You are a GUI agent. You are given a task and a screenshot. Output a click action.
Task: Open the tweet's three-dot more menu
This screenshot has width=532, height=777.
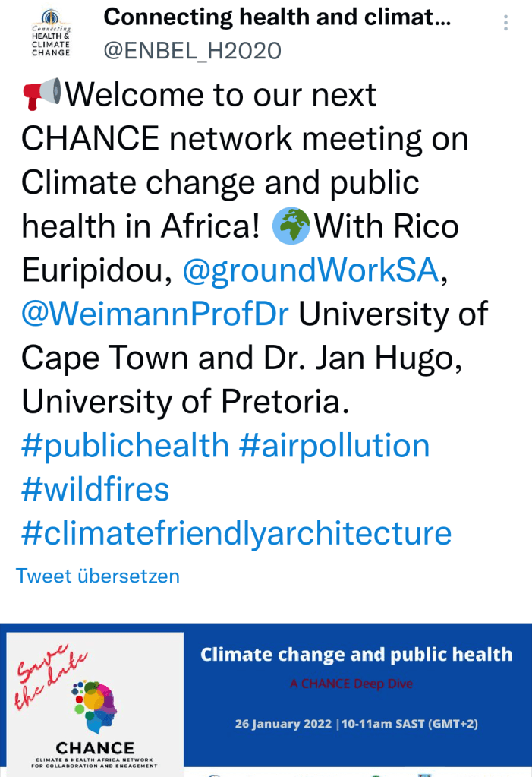pos(505,24)
